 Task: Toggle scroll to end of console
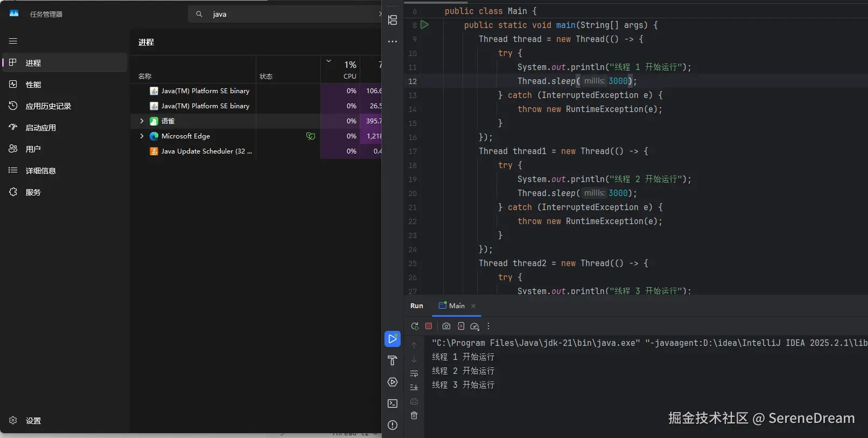pyautogui.click(x=414, y=387)
